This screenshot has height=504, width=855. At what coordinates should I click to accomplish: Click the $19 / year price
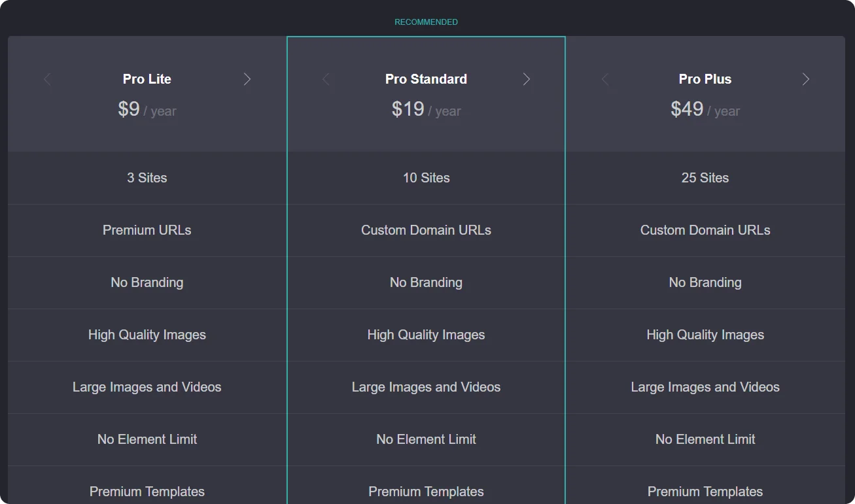pos(427,109)
